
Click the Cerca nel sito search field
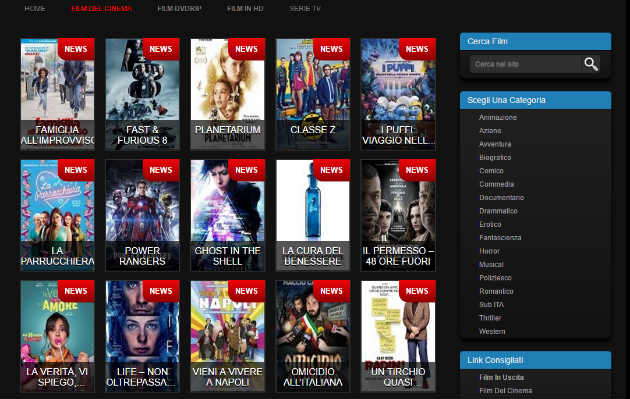pyautogui.click(x=526, y=64)
